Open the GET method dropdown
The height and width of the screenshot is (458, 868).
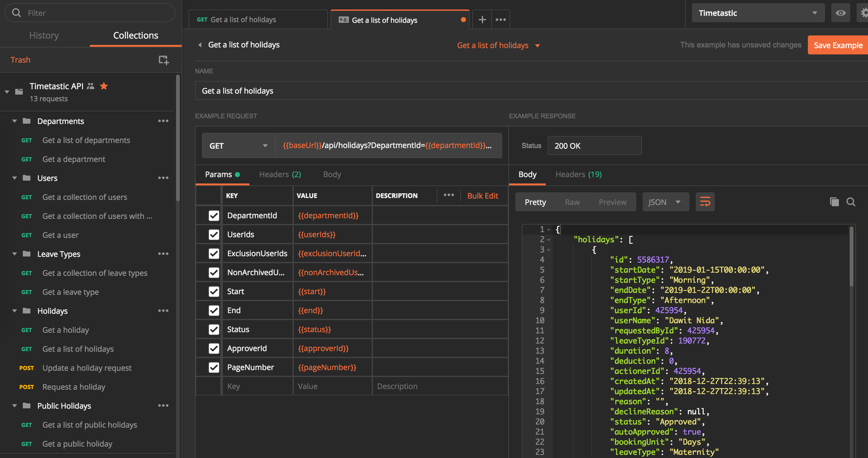coord(238,146)
